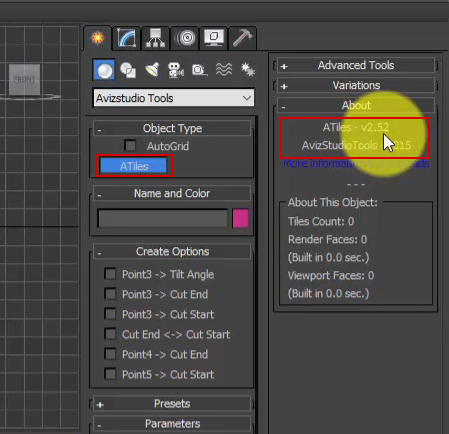Click the ATiles object button
This screenshot has width=449, height=434.
click(x=134, y=166)
